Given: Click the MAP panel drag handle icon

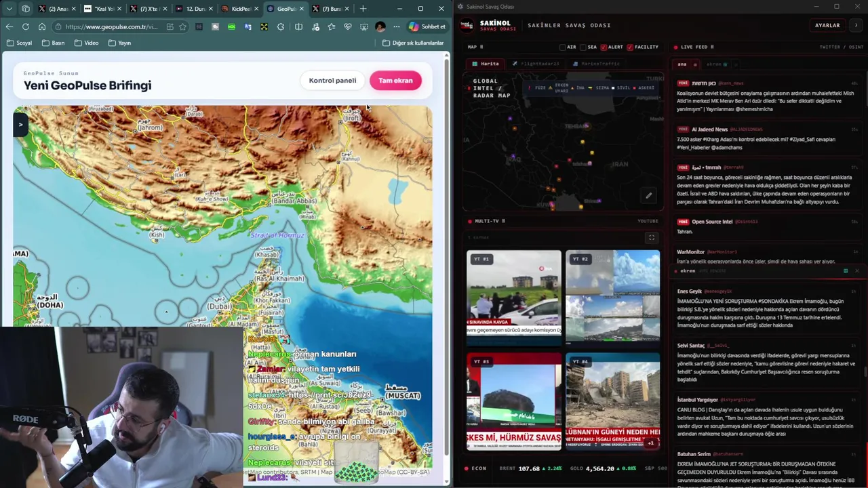Looking at the screenshot, I should 481,47.
